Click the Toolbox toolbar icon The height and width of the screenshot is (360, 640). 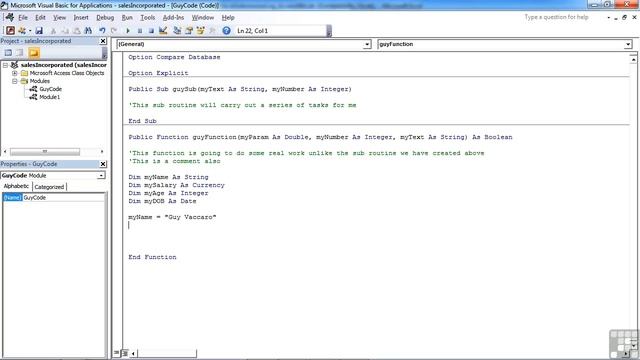[x=212, y=31]
